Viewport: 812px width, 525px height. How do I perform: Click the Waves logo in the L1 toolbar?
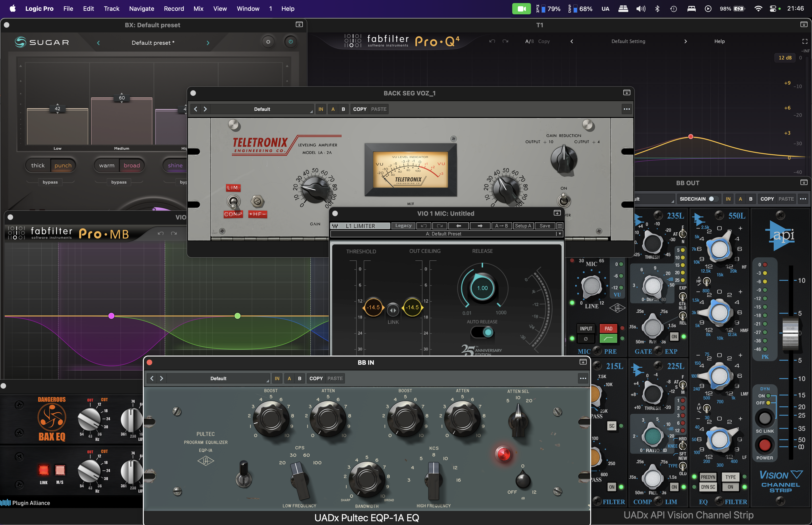coord(335,226)
